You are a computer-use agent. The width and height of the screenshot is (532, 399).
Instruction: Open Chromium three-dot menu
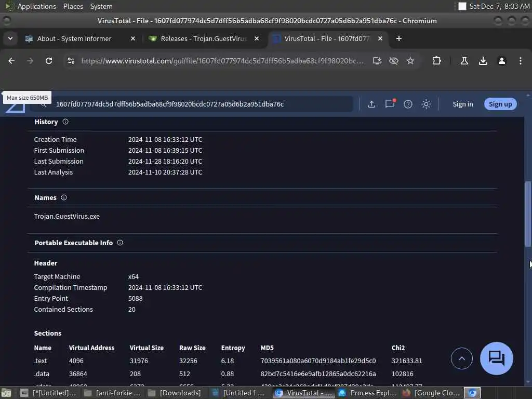click(521, 61)
